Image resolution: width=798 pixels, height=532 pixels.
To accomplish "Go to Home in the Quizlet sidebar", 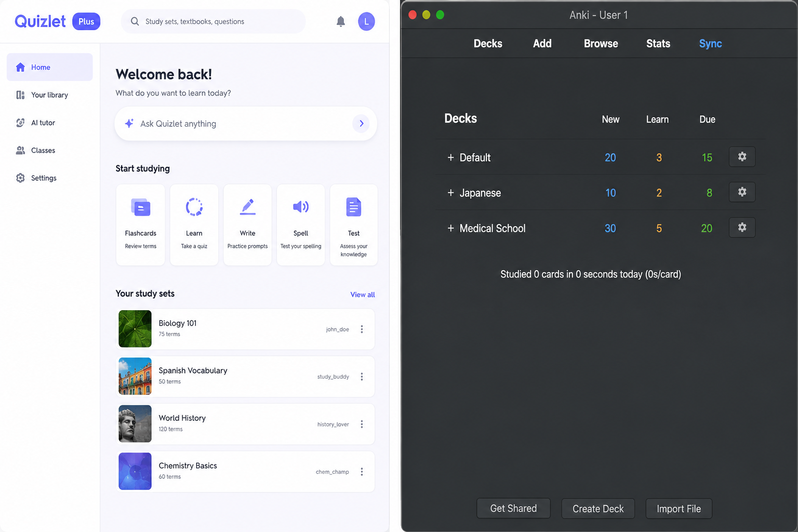I will [50, 67].
